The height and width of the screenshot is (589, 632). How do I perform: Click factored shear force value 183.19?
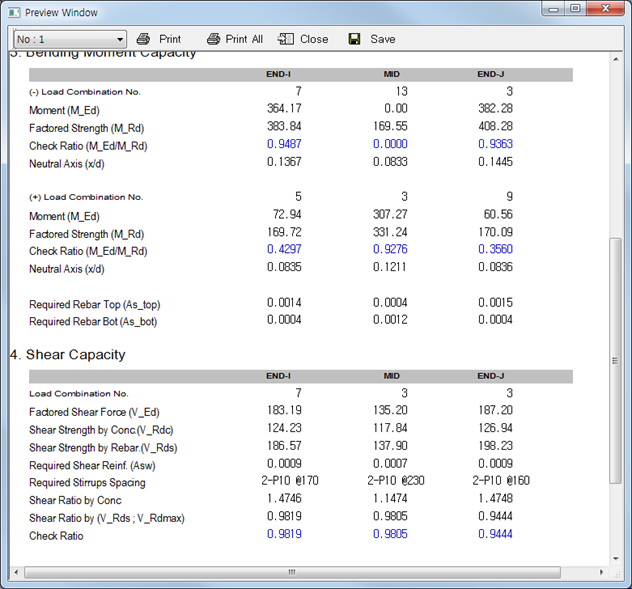(284, 410)
